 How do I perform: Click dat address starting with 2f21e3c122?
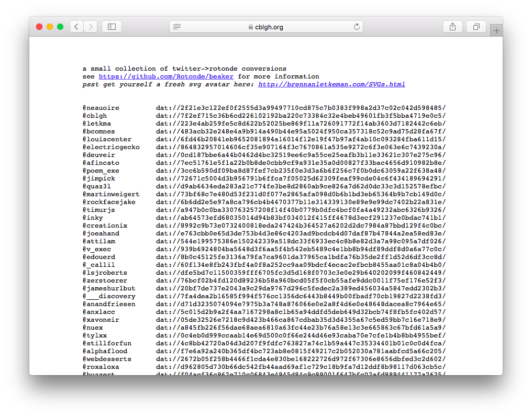click(301, 108)
